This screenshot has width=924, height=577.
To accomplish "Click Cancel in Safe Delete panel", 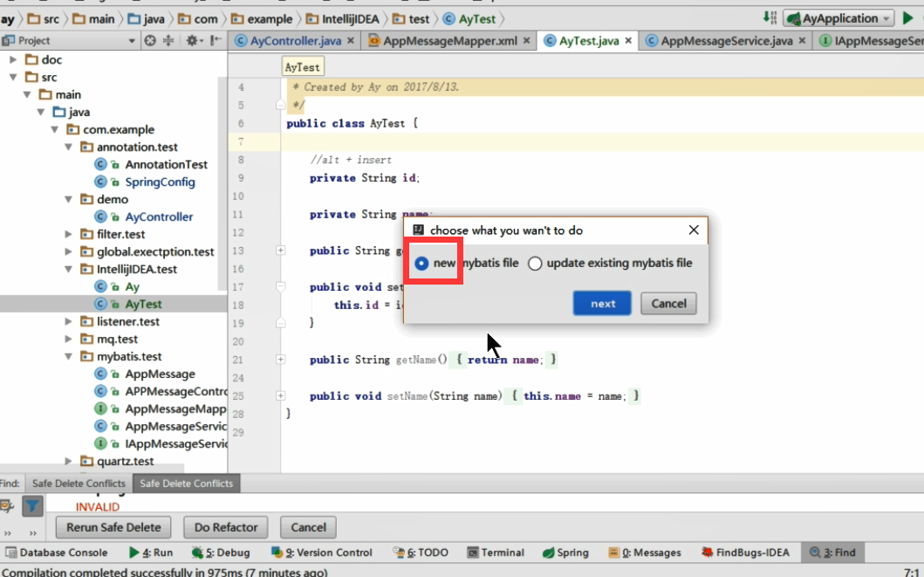I will [x=308, y=527].
